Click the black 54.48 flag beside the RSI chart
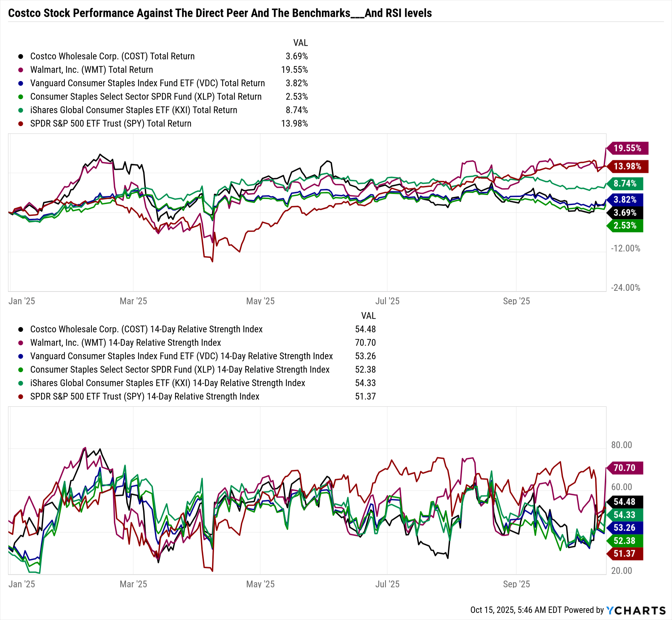This screenshot has width=672, height=620. (624, 502)
